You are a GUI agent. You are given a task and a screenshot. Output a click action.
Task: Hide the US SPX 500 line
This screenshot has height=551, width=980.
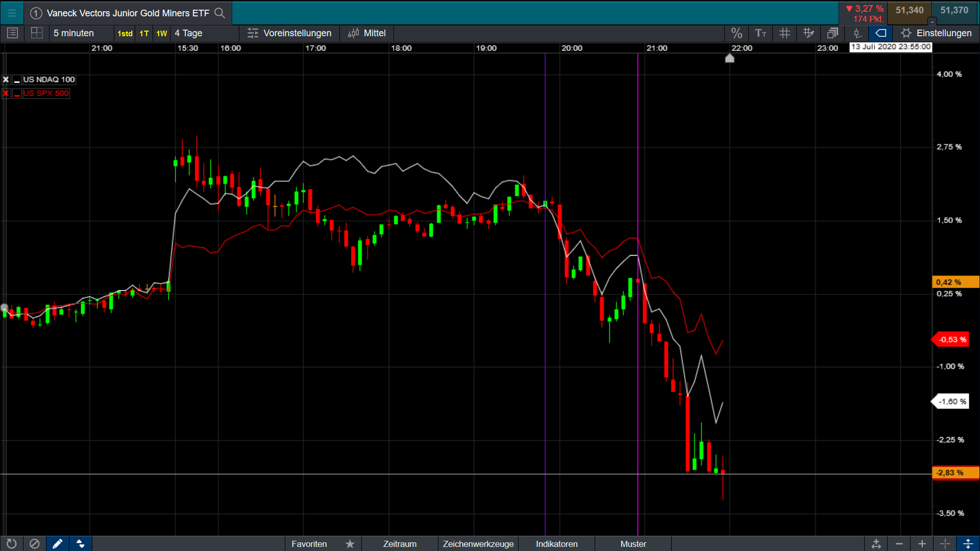click(17, 94)
